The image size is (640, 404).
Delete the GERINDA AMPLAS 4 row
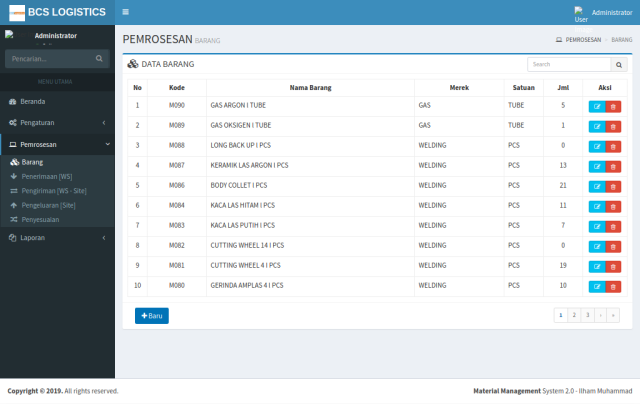point(613,285)
